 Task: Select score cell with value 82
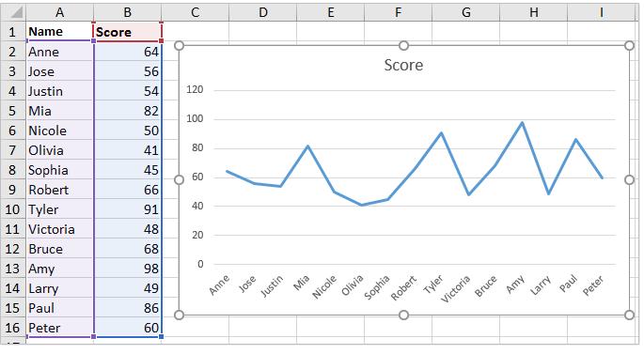128,111
